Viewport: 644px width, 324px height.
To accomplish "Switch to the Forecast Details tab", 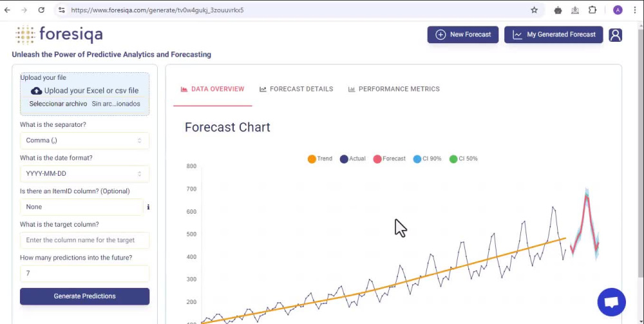I will pyautogui.click(x=296, y=89).
